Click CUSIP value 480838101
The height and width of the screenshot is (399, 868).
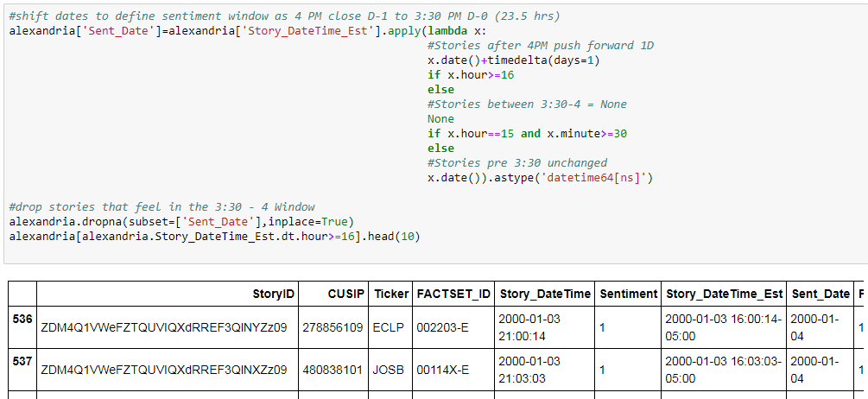(333, 370)
